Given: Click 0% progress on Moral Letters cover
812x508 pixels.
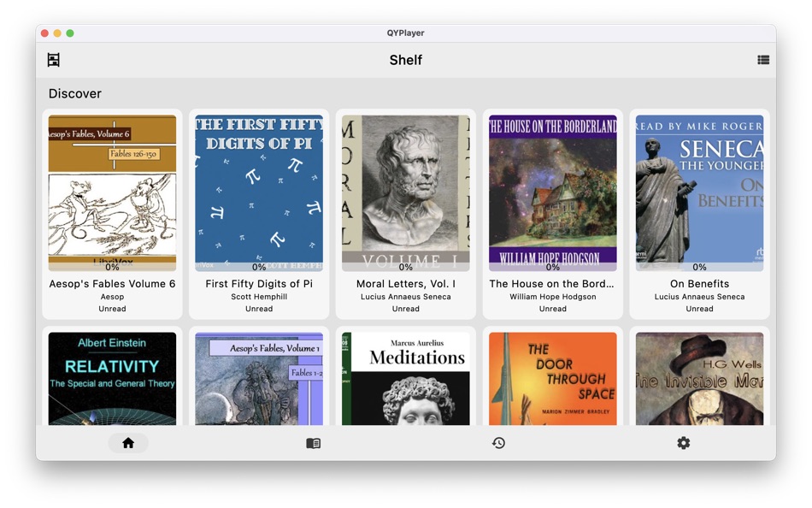Looking at the screenshot, I should click(405, 267).
